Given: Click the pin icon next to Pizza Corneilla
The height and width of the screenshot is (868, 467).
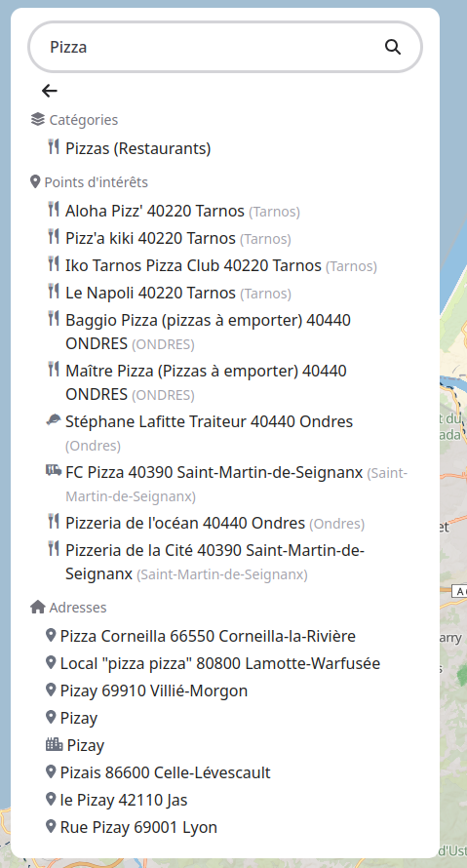Looking at the screenshot, I should [51, 635].
